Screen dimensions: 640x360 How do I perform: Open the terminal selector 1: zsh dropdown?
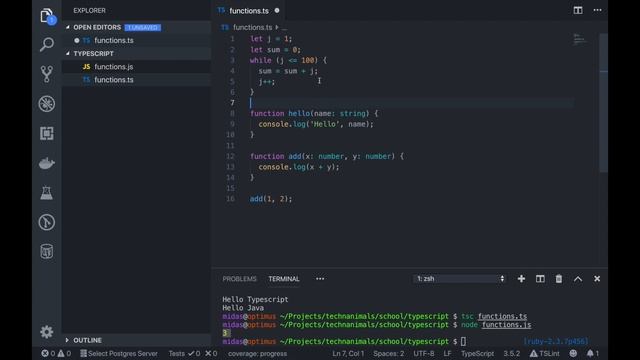pyautogui.click(x=460, y=279)
